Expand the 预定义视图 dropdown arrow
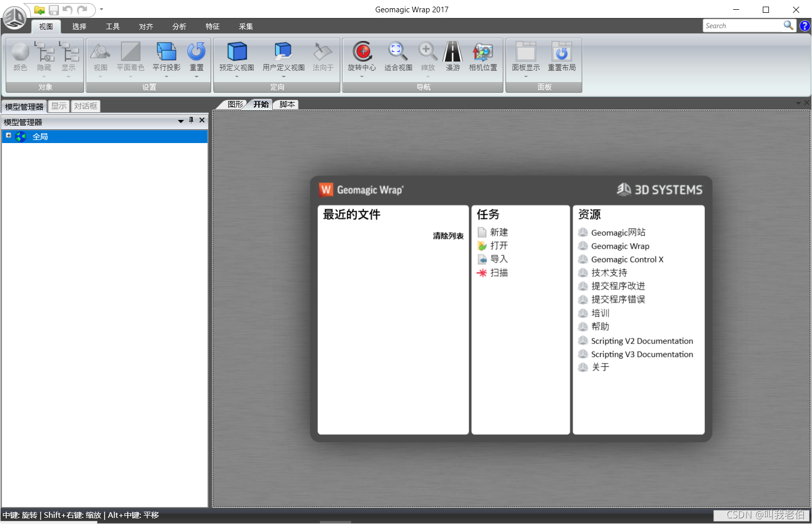This screenshot has height=524, width=812. [237, 76]
